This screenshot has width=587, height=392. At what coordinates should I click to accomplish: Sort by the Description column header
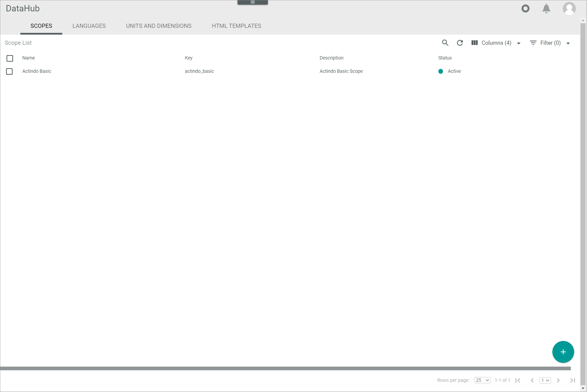pyautogui.click(x=331, y=58)
